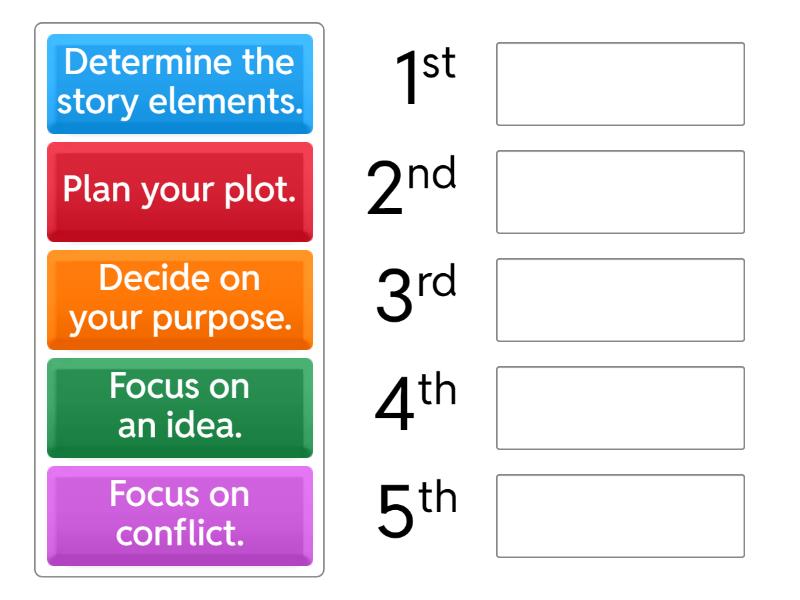
Task: Click the red 'Plan your plot' tile
Action: [x=180, y=192]
